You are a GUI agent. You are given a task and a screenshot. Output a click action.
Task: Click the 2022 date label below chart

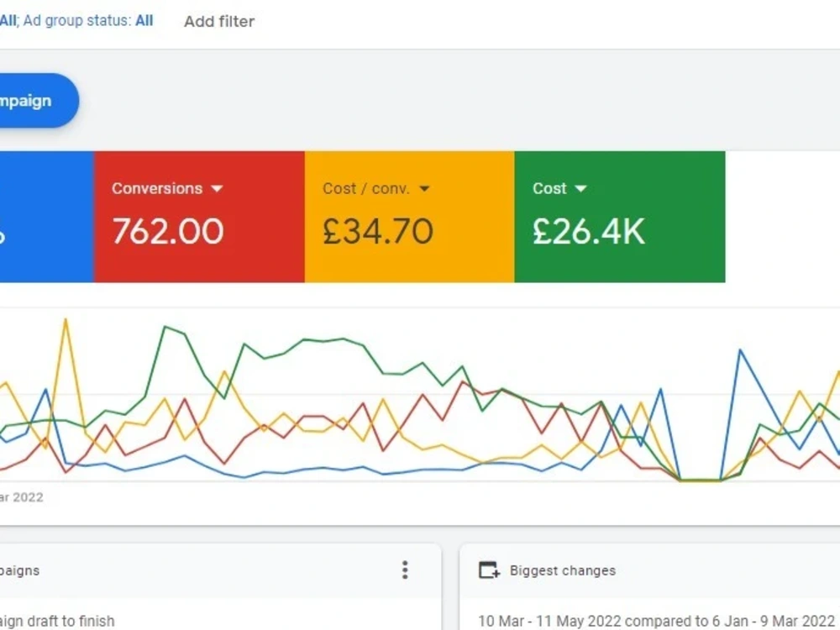point(22,497)
